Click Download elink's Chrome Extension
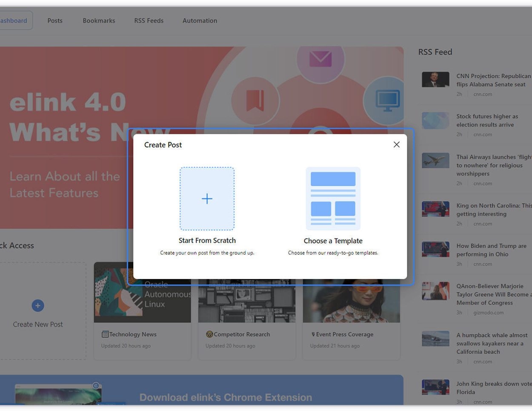This screenshot has height=411, width=532. [x=226, y=397]
